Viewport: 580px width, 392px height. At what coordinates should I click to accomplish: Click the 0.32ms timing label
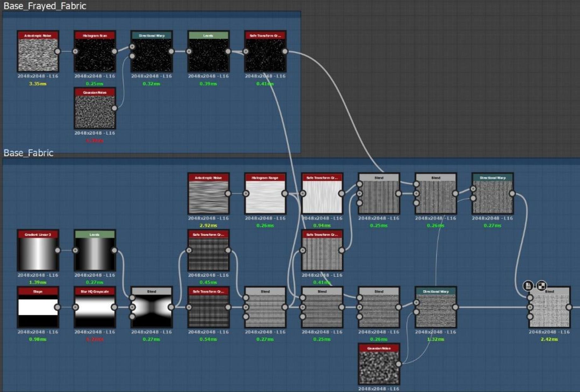152,84
